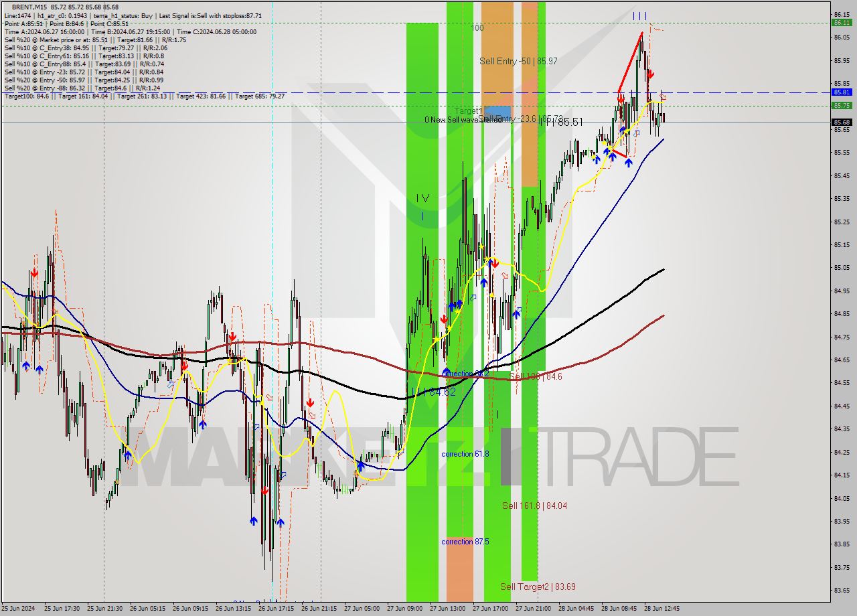This screenshot has height=616, width=857.
Task: Click the 'Sell Target2 | 83.69' chart label
Action: [x=538, y=587]
